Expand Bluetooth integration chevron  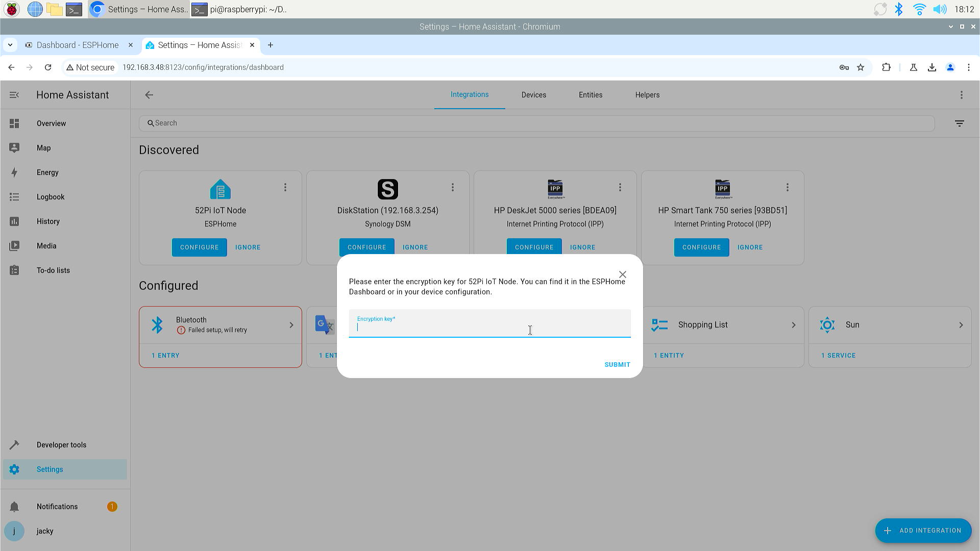click(291, 325)
